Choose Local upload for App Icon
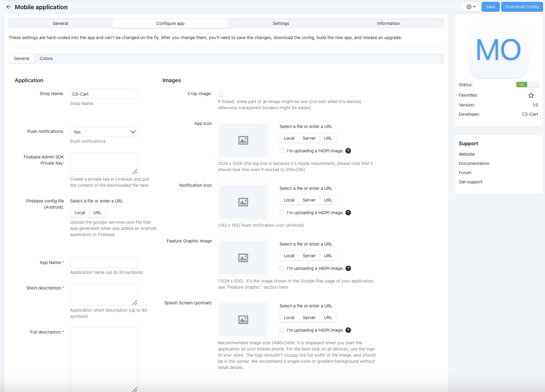 (x=289, y=138)
